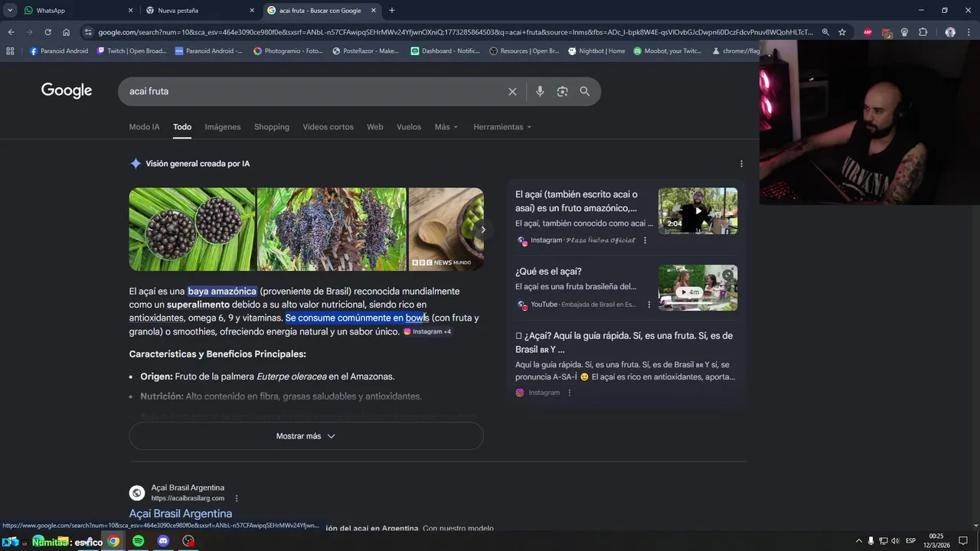
Task: Open Chrome home page button
Action: coord(66,32)
